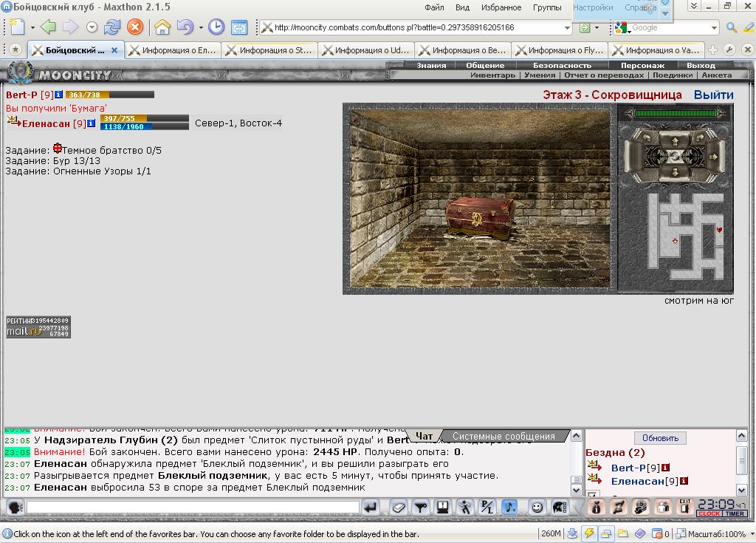Click the chat message input field

coord(193,508)
